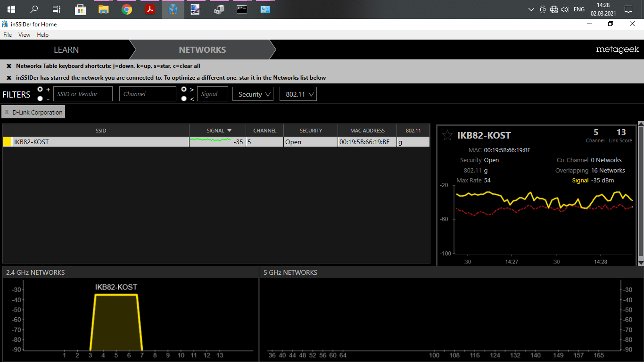The width and height of the screenshot is (644, 362).
Task: Open File Explorer from the taskbar
Action: click(104, 9)
